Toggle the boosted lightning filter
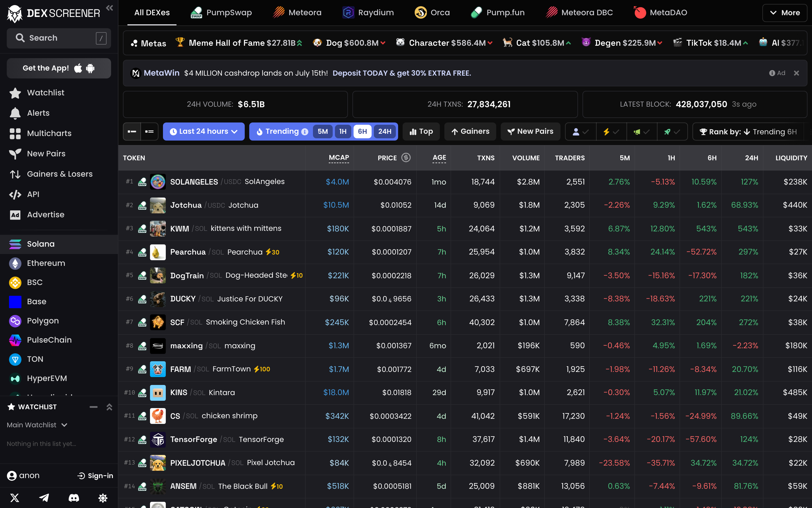 611,132
